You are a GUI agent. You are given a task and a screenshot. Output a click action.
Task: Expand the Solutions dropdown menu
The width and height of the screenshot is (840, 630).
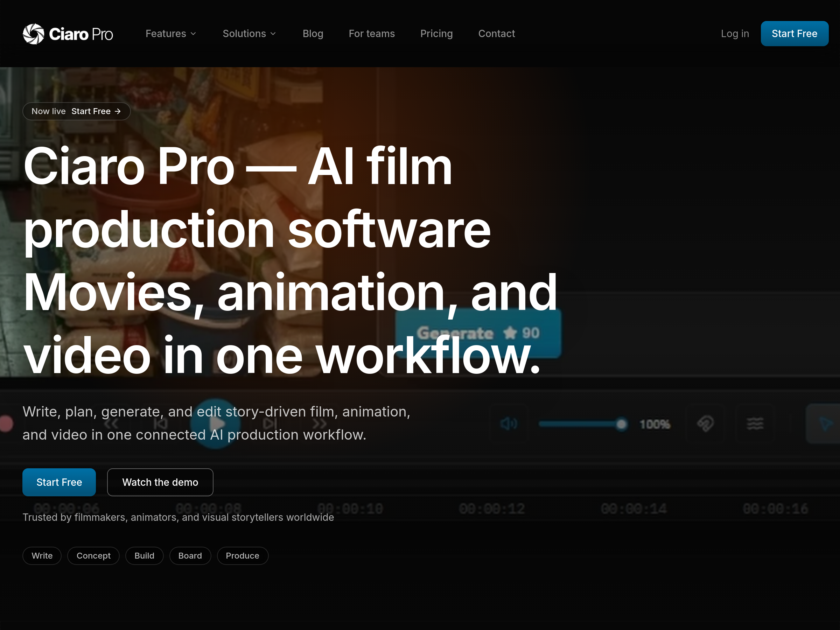[249, 34]
